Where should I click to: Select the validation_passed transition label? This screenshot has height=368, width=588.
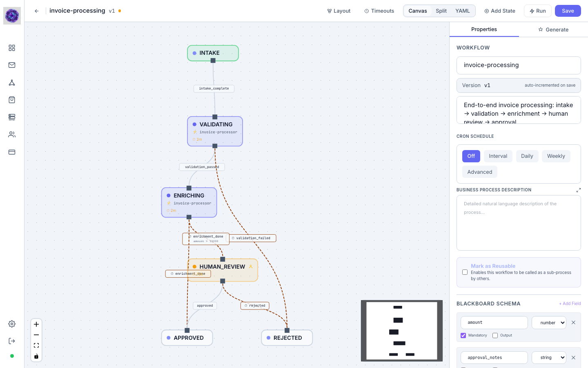tap(202, 167)
